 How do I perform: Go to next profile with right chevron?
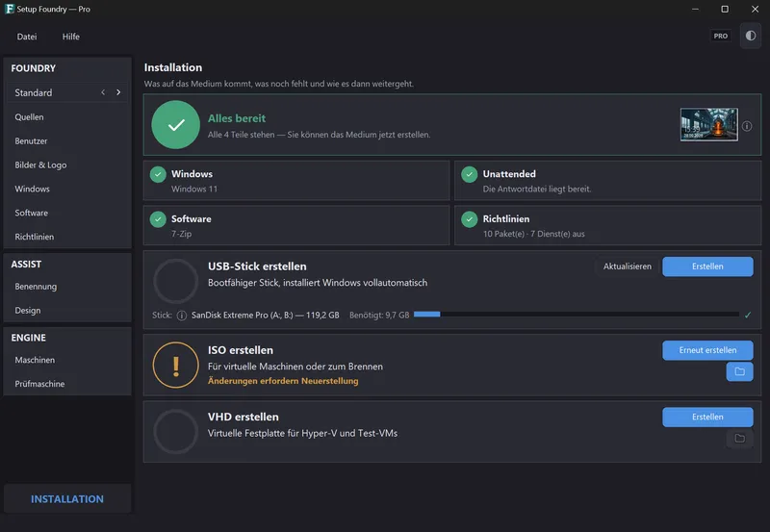(x=118, y=92)
